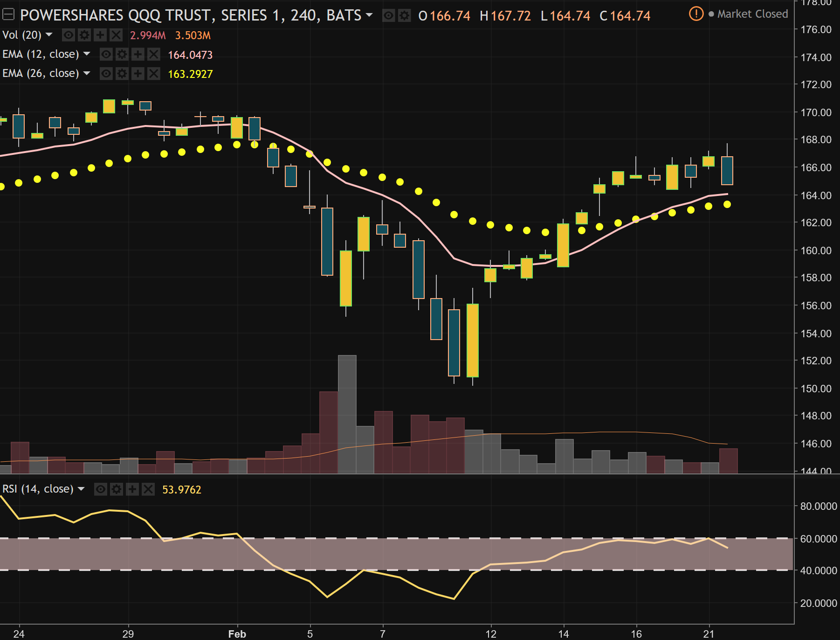Click the 160.00 price scale label
This screenshot has width=840, height=640.
tap(816, 250)
